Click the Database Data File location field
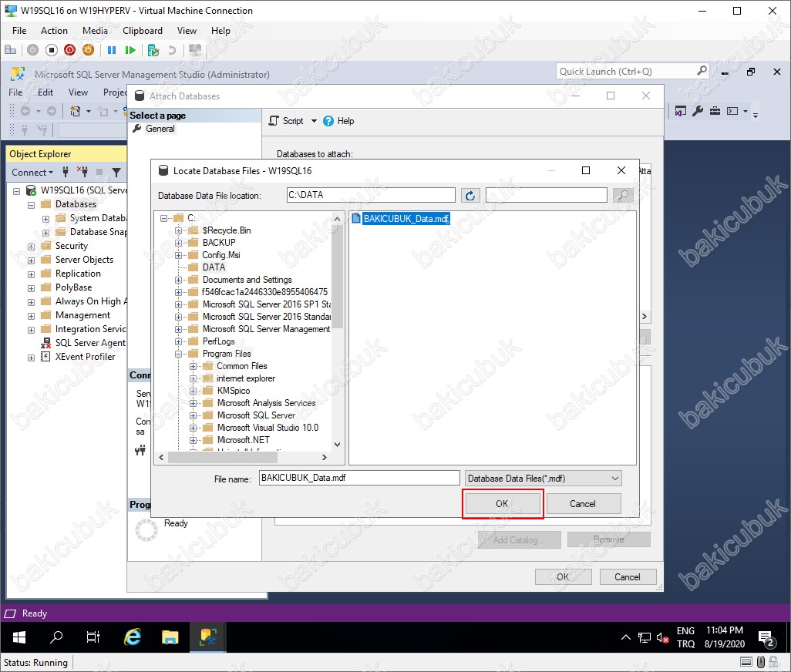 click(371, 195)
